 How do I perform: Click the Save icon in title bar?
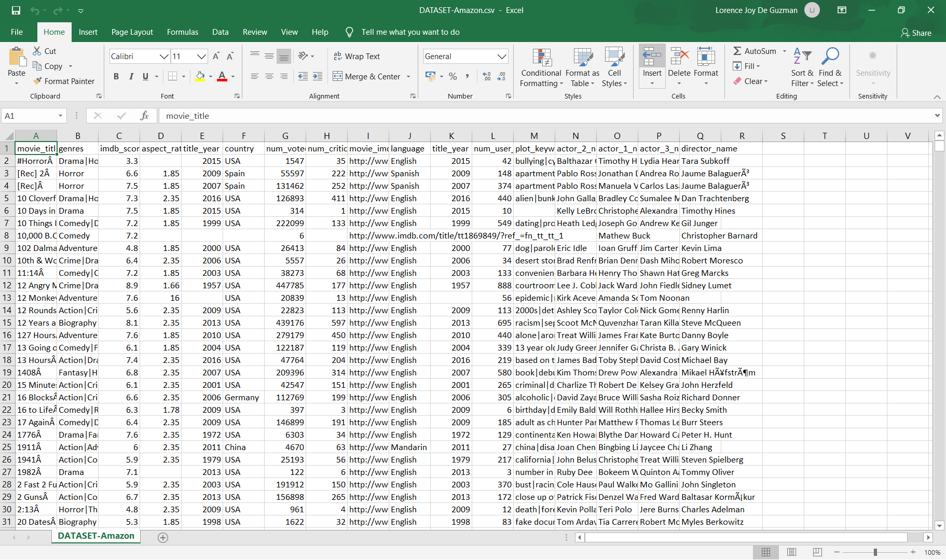point(16,10)
